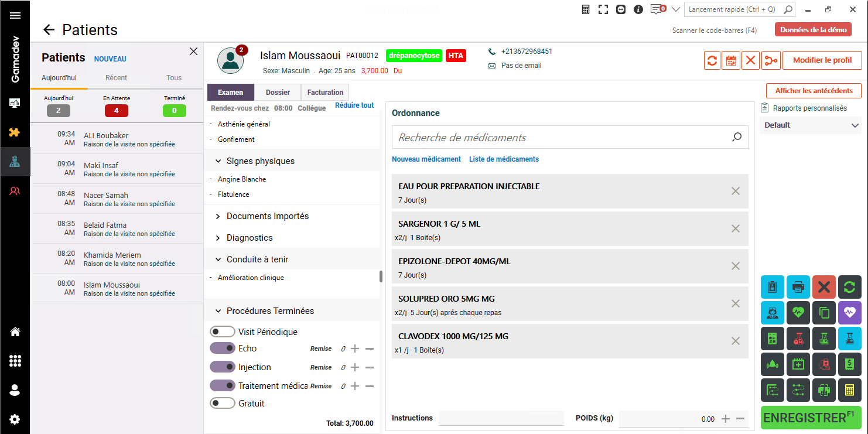Screen dimensions: 868x434
Task: Expand the Diagnostics section
Action: (x=250, y=238)
